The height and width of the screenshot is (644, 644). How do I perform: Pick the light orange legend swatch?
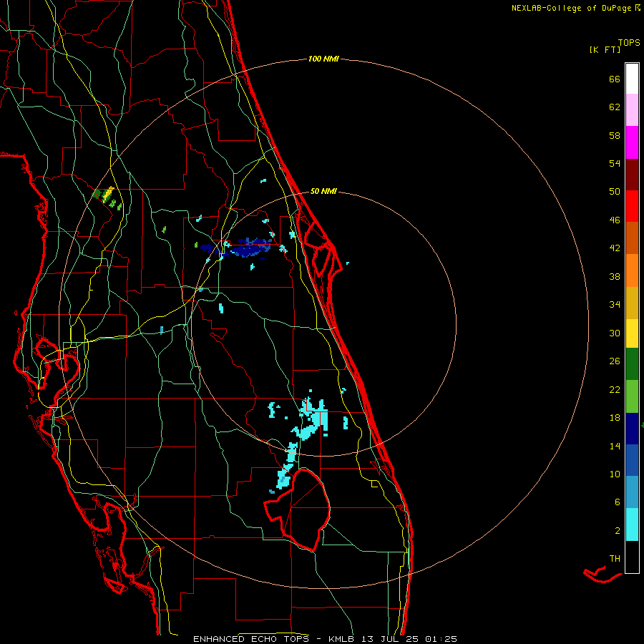632,270
